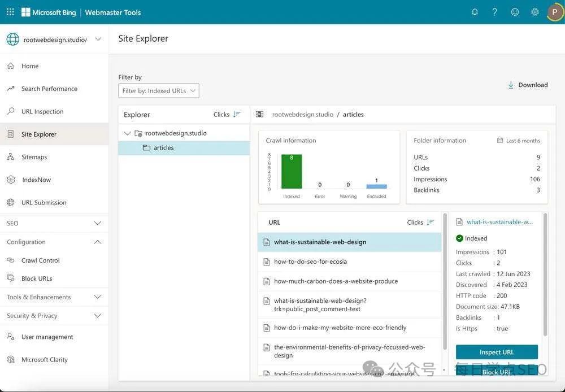Click the green Indexed bar in the chart

(x=292, y=172)
